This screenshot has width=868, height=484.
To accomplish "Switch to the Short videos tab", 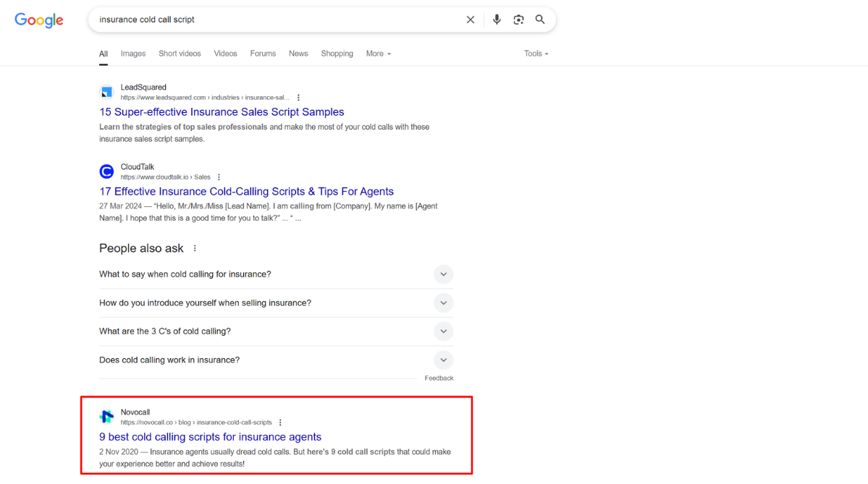I will point(180,54).
